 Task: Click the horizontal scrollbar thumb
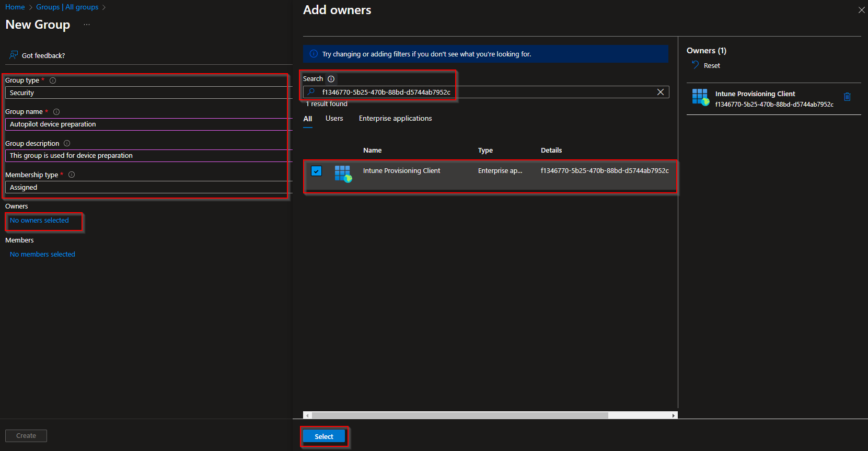click(460, 415)
